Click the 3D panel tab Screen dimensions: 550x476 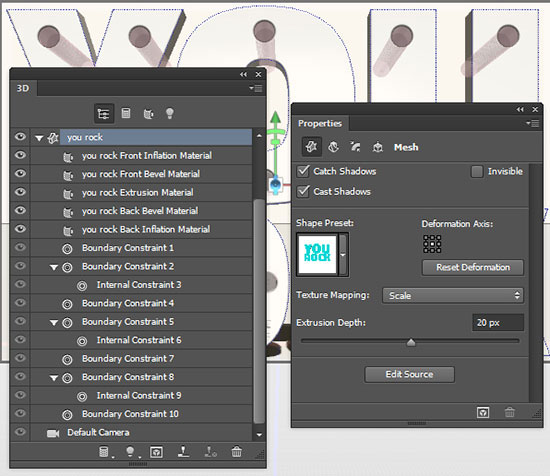click(23, 88)
